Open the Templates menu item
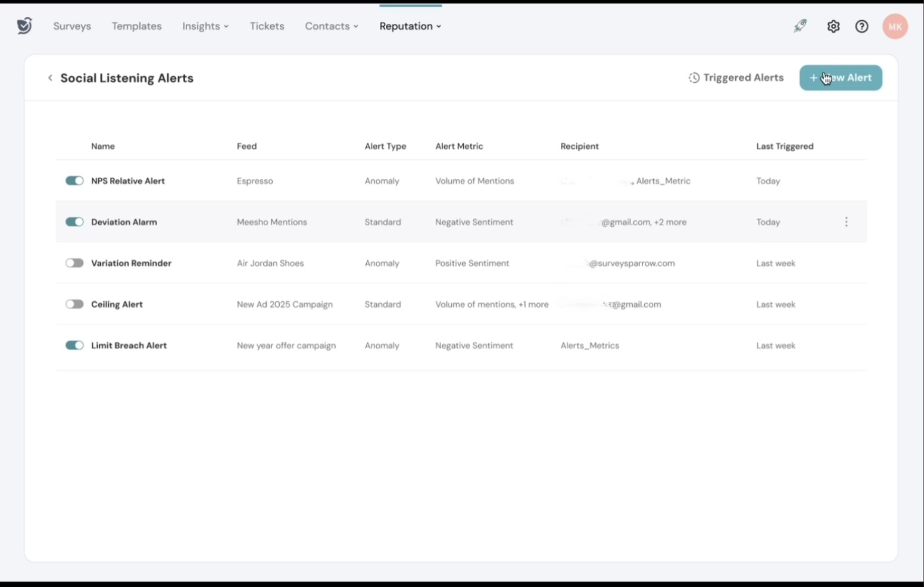Image resolution: width=924 pixels, height=587 pixels. tap(136, 26)
